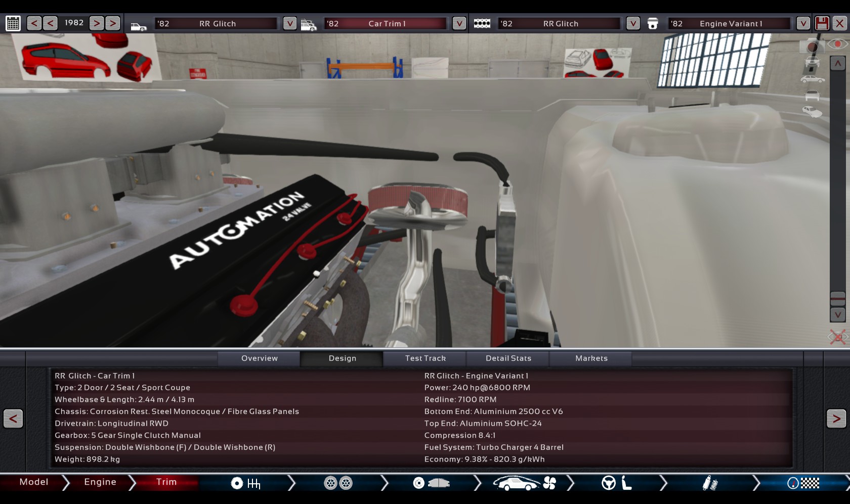Click the camera snapshot icon
Viewport: 850px width, 504px height.
[812, 47]
